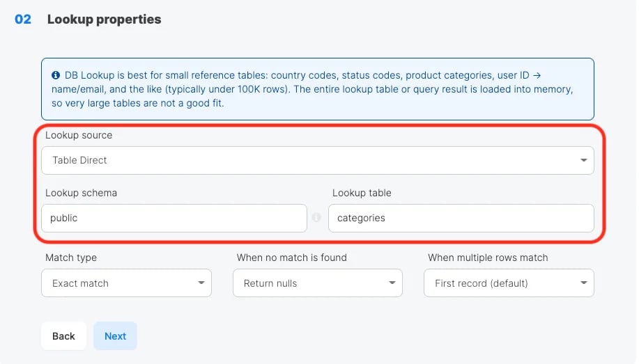The height and width of the screenshot is (364, 639).
Task: Click the step number 02
Action: (23, 19)
